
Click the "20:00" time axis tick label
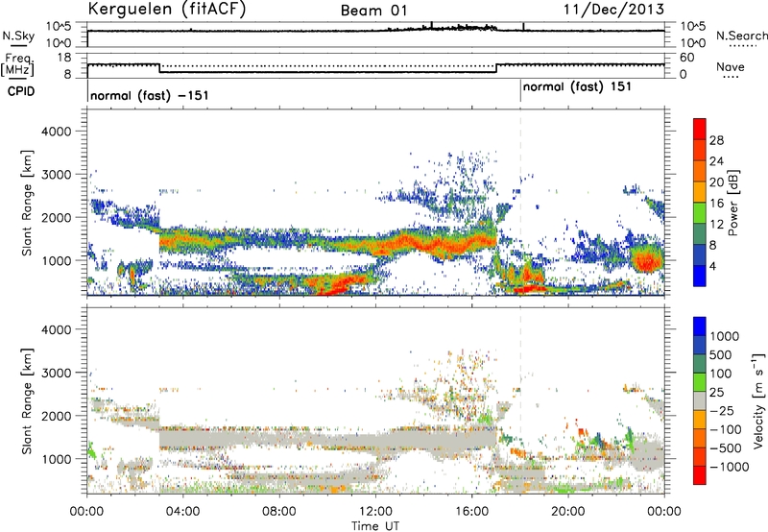pos(568,512)
